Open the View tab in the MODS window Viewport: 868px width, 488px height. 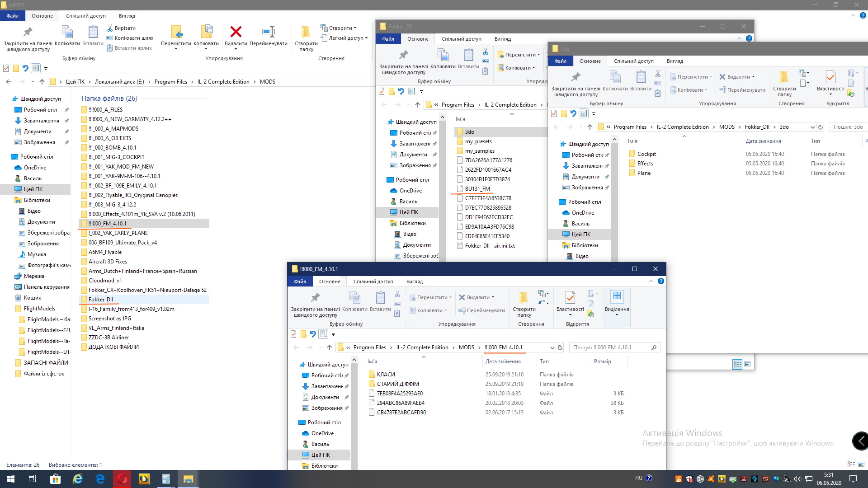coord(127,16)
